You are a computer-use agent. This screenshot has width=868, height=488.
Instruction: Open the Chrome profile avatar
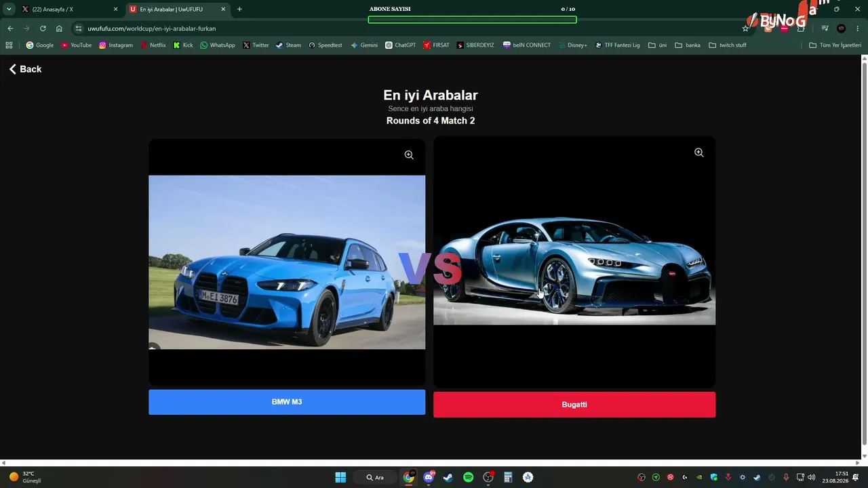842,28
